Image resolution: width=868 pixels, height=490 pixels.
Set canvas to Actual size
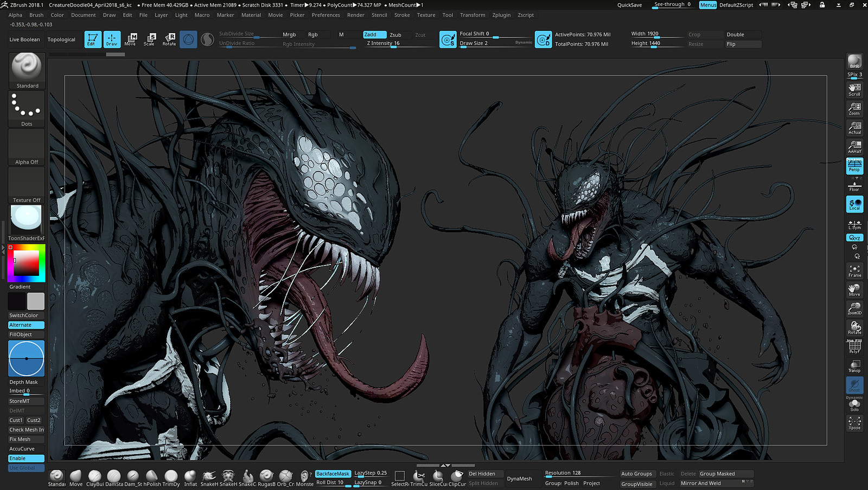[x=854, y=127]
